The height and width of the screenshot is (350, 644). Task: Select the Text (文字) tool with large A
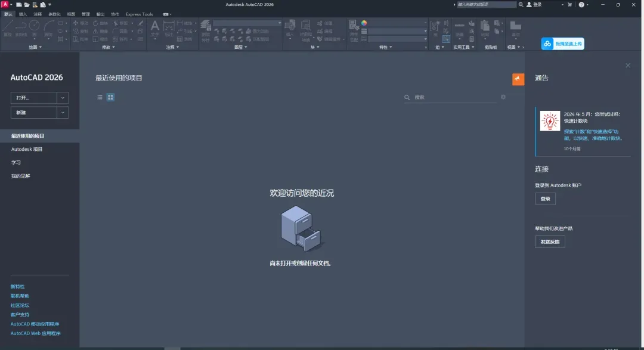[x=155, y=29]
